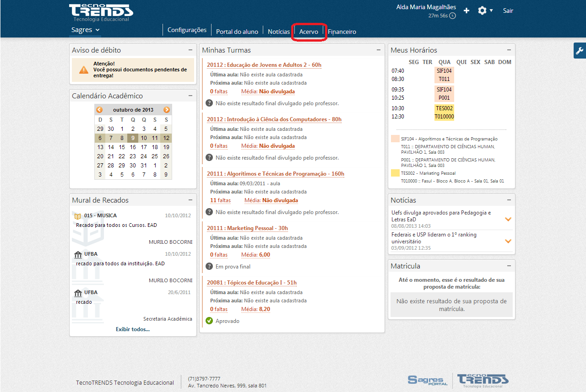Collapse the Meus Horários panel

(509, 50)
